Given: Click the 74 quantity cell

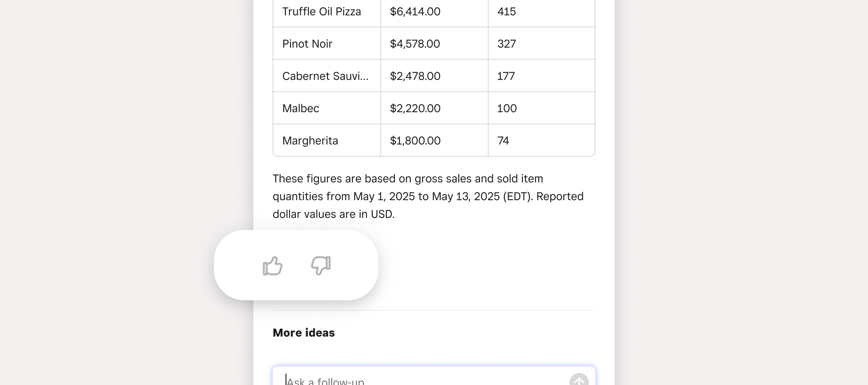Looking at the screenshot, I should click(x=542, y=140).
